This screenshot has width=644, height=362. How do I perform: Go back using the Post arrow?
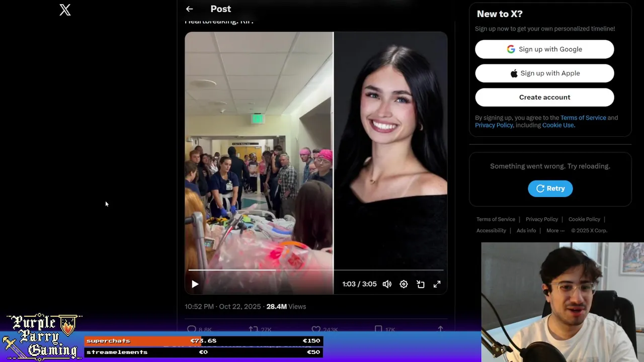point(189,9)
